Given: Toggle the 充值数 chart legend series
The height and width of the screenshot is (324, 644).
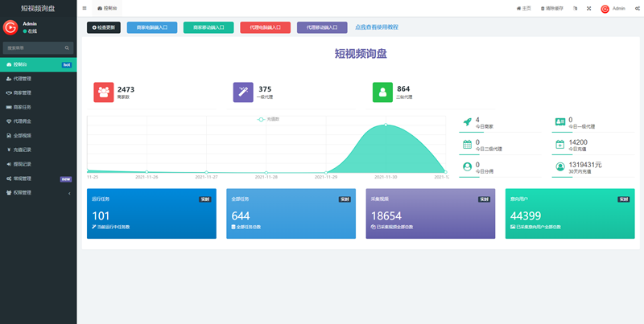Looking at the screenshot, I should pos(263,120).
